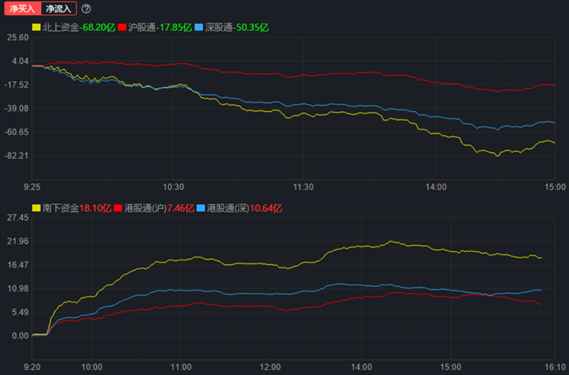Click the 4.04 axis label
The height and width of the screenshot is (375, 569).
tap(20, 61)
